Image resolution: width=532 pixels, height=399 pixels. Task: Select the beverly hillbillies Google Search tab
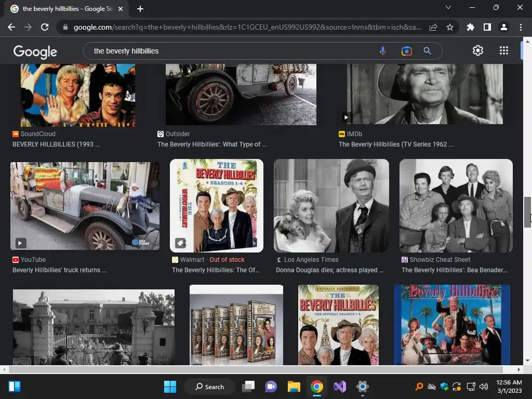click(x=67, y=9)
